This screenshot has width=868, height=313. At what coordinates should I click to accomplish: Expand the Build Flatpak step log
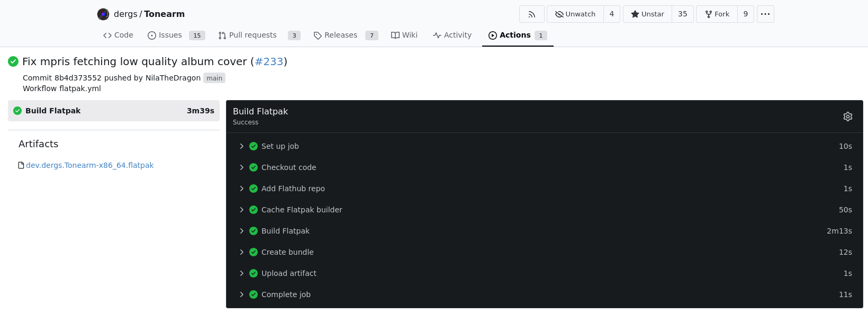click(285, 231)
